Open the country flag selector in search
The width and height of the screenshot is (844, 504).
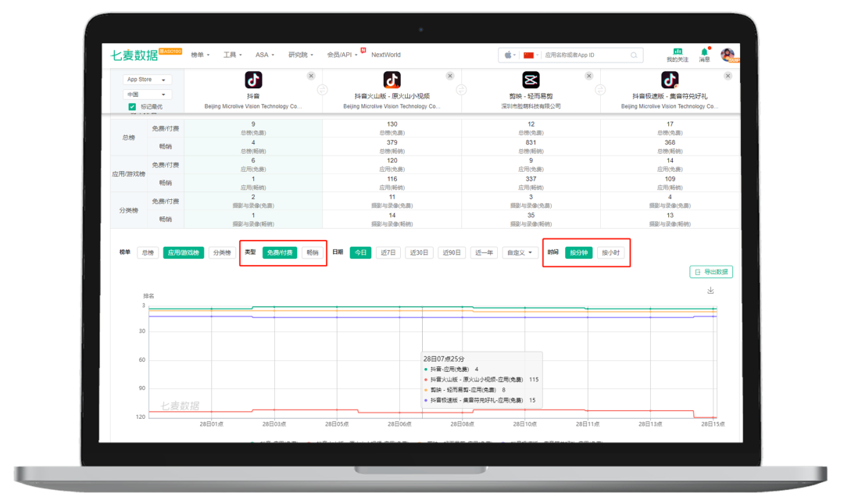[531, 55]
